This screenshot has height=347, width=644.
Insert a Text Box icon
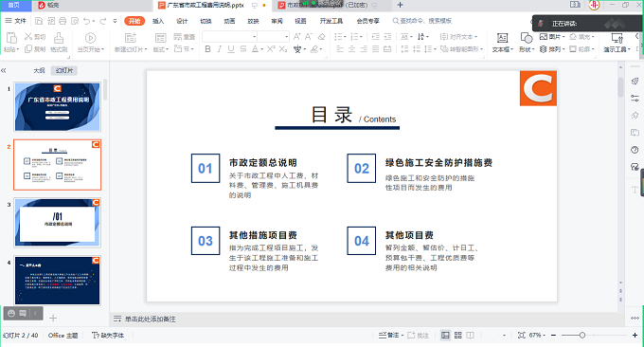[x=502, y=38]
